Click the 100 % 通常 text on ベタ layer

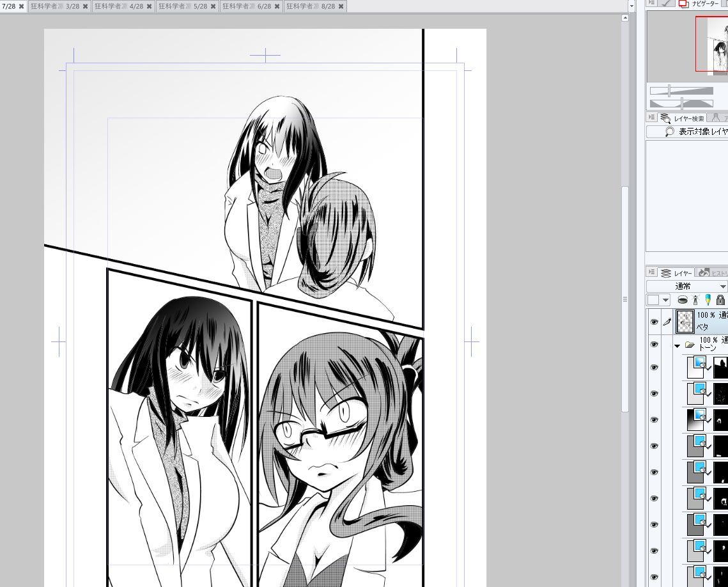pos(712,315)
